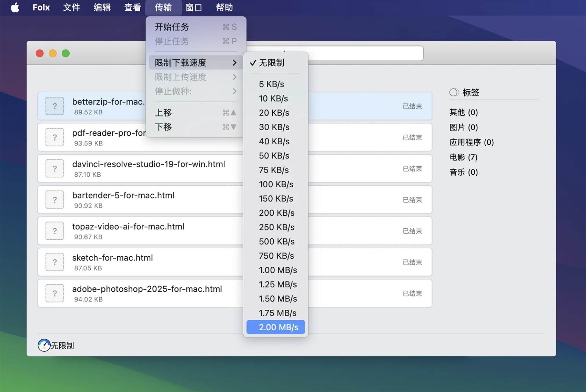586x392 pixels.
Task: Click the 93.59 KB file size text
Action: [x=88, y=143]
